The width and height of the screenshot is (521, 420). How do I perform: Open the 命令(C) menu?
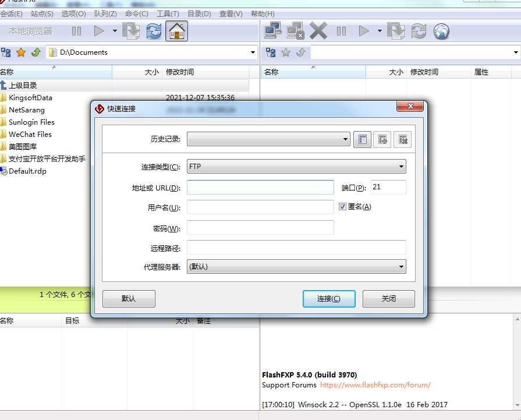pos(137,14)
